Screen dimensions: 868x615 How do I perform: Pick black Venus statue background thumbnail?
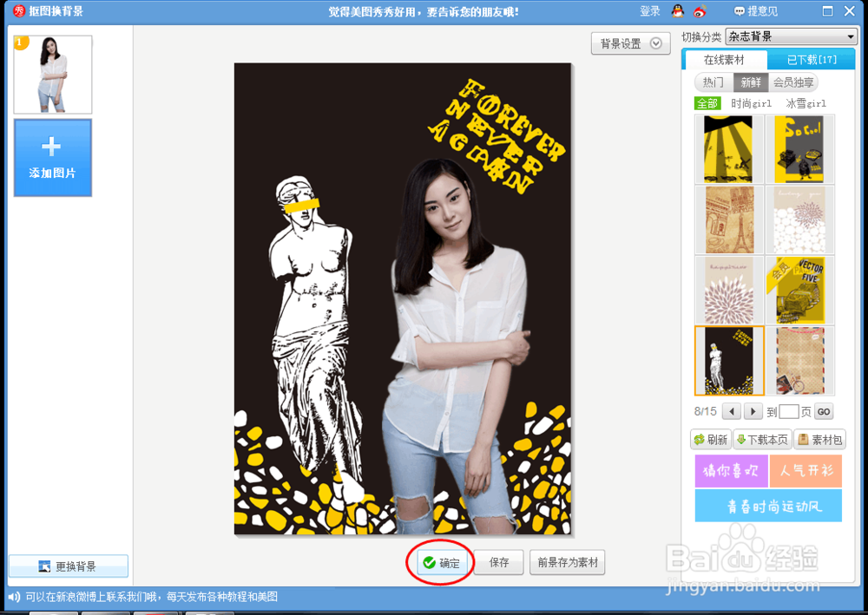(x=729, y=361)
